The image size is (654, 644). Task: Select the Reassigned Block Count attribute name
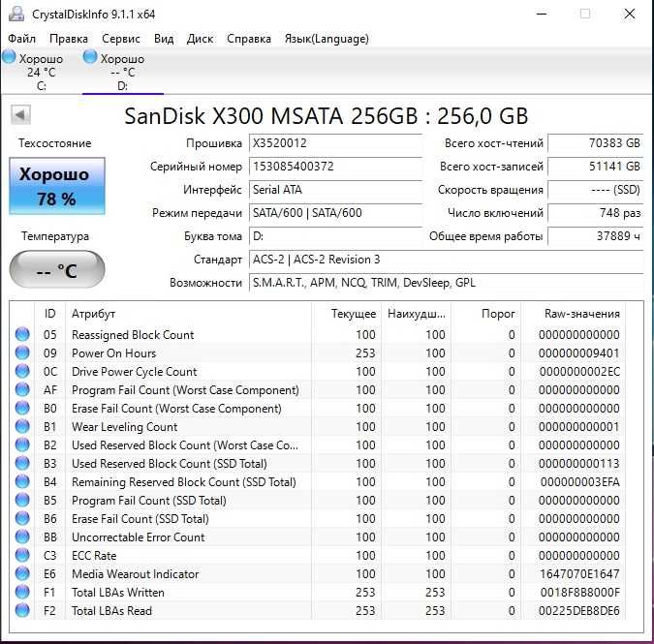(133, 335)
